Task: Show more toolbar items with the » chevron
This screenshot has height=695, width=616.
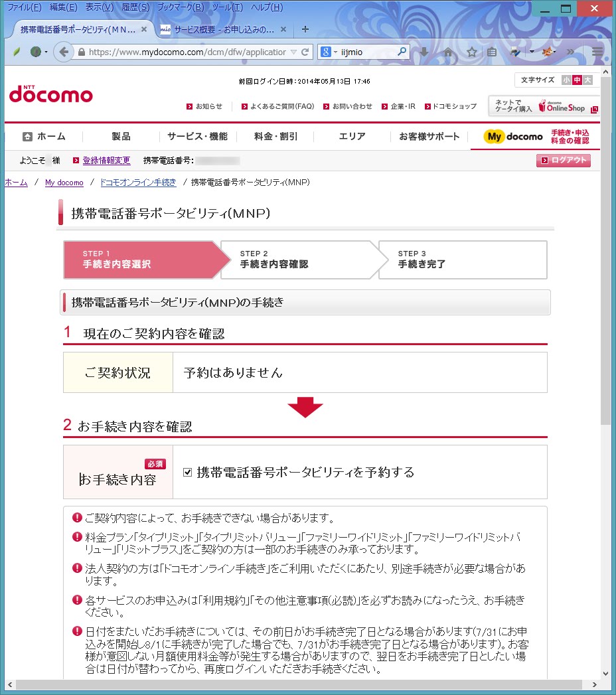Action: [x=570, y=51]
